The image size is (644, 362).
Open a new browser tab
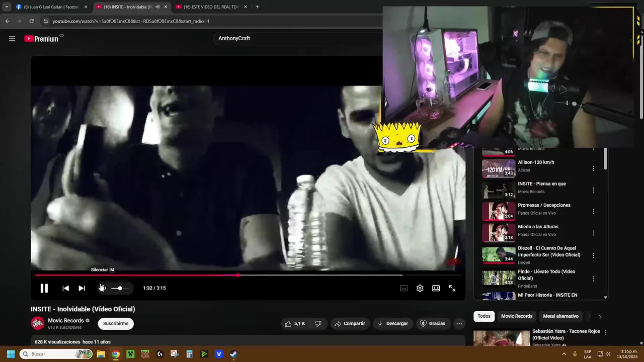(x=258, y=7)
